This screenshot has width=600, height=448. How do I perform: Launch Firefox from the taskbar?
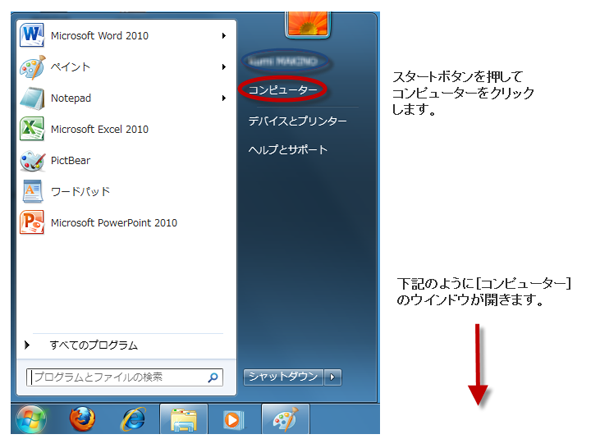82,419
